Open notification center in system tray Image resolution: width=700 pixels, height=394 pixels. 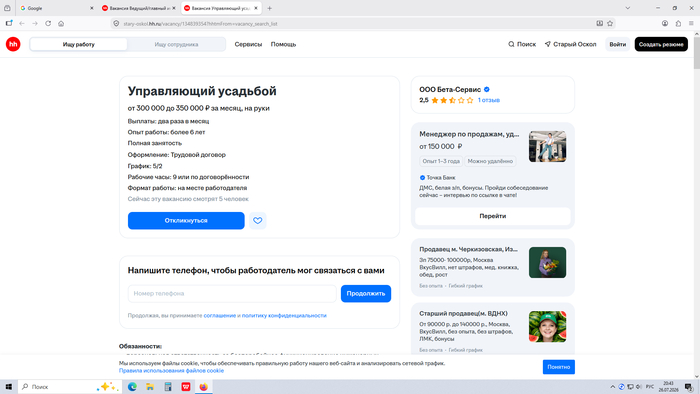point(689,387)
